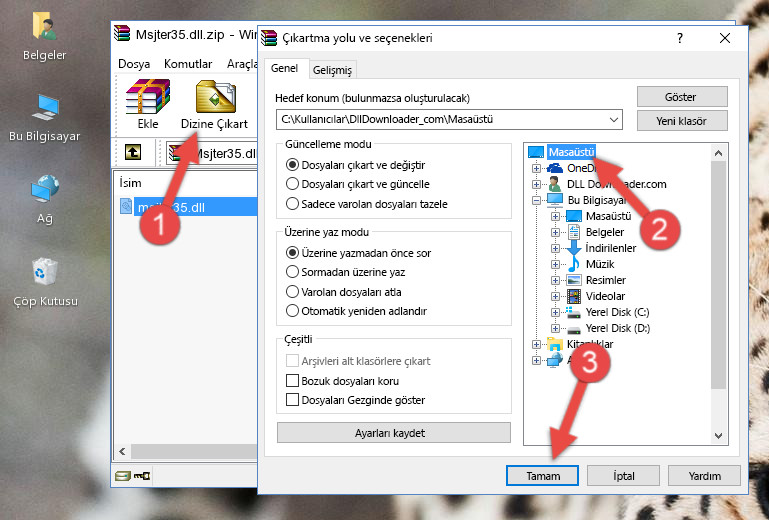Select Belgeler folder in tree

[605, 232]
